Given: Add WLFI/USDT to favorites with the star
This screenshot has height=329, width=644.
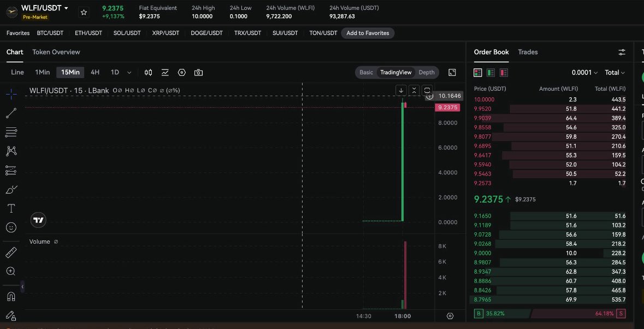Looking at the screenshot, I should click(84, 13).
